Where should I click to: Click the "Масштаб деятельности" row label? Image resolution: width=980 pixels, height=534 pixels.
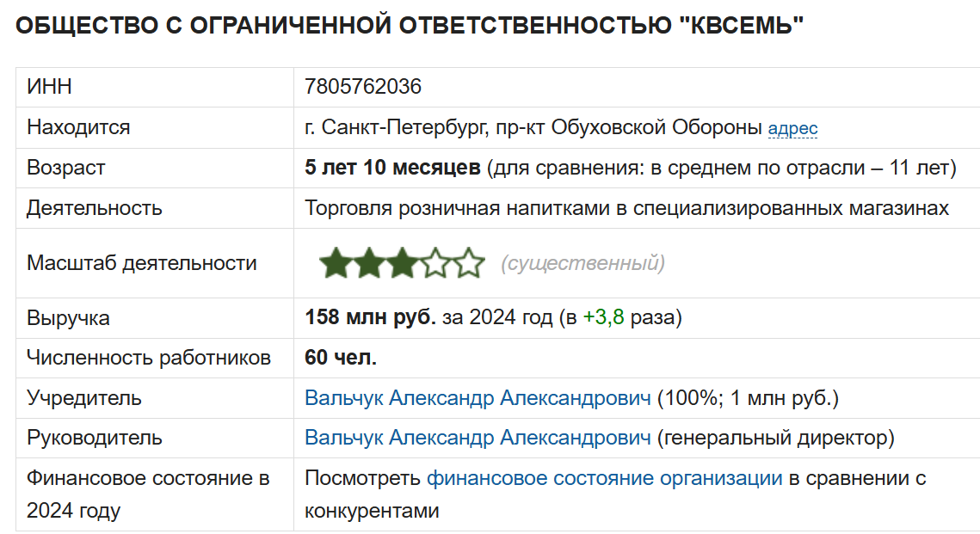[x=142, y=263]
